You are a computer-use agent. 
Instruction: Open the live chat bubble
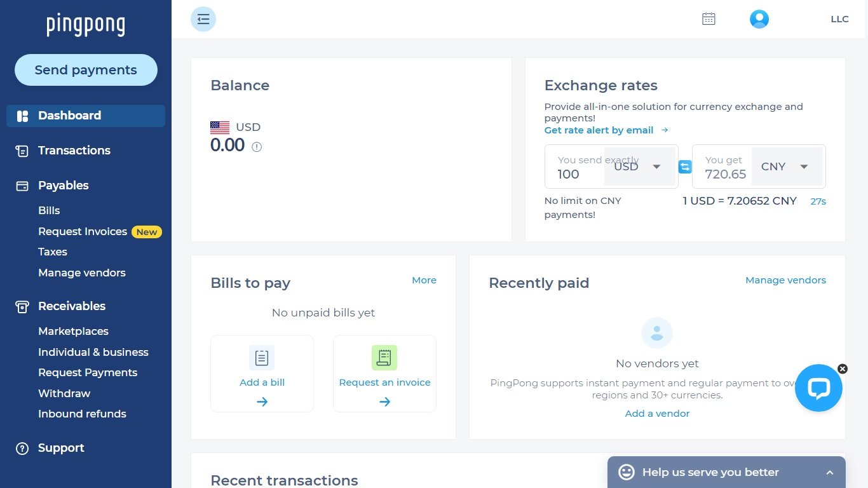click(818, 388)
